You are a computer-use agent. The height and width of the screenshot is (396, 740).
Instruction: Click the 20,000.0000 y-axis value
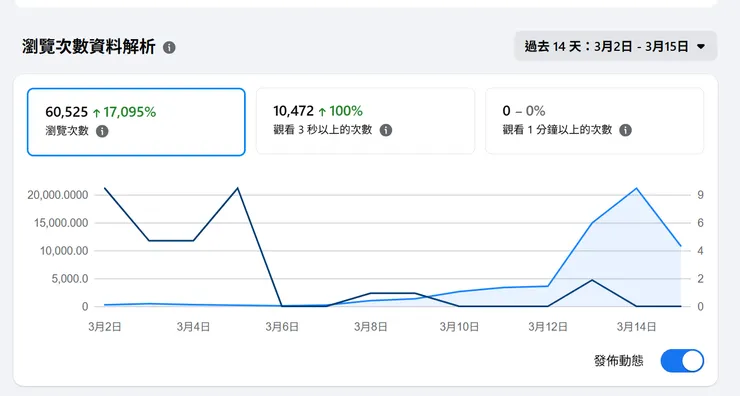click(58, 195)
